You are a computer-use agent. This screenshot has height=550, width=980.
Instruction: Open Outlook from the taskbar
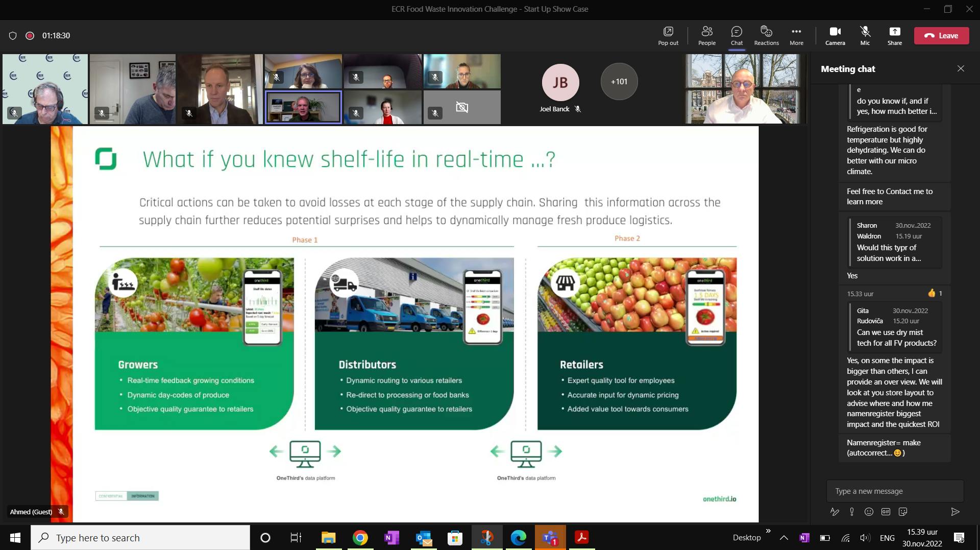click(424, 538)
